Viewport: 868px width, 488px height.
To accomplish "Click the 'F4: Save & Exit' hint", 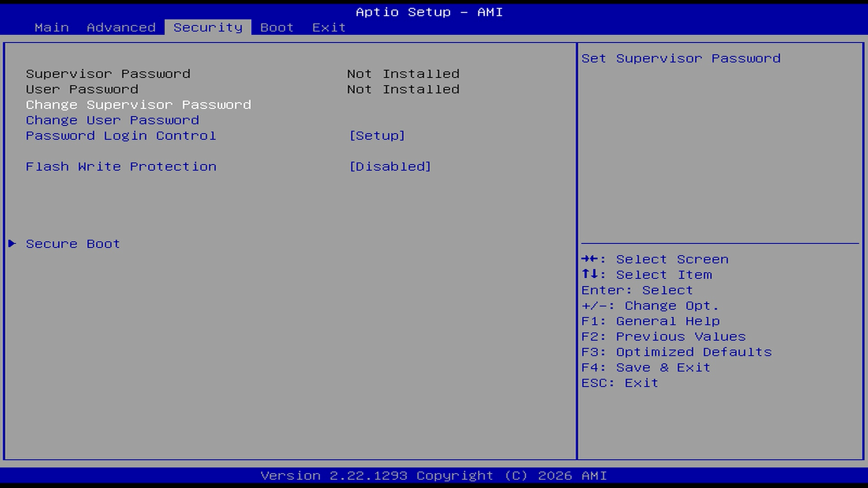I will (x=646, y=367).
